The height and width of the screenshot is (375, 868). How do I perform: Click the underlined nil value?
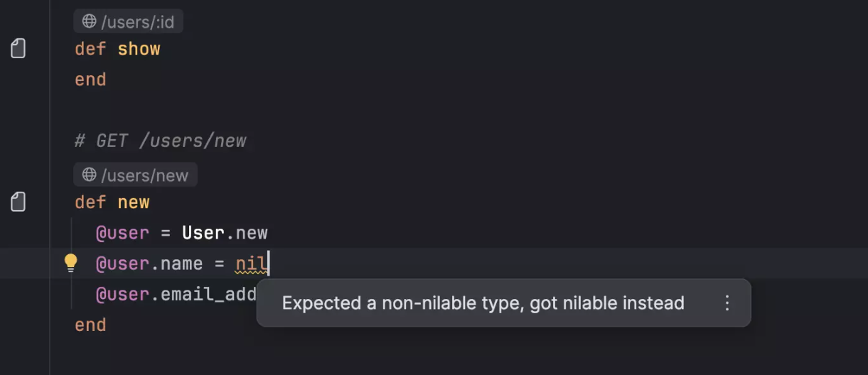pyautogui.click(x=252, y=264)
